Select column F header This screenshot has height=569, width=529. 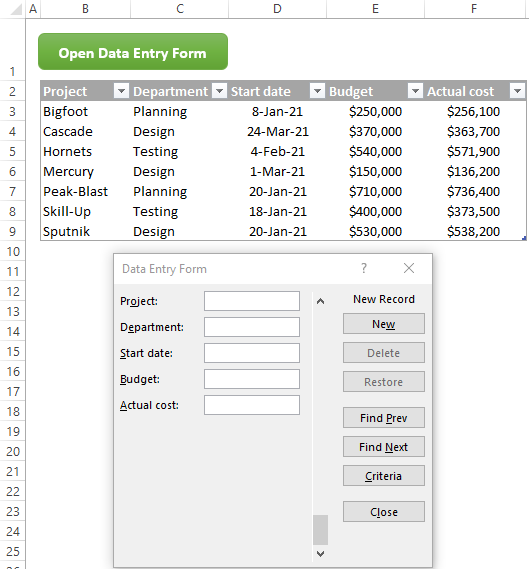[x=474, y=9]
